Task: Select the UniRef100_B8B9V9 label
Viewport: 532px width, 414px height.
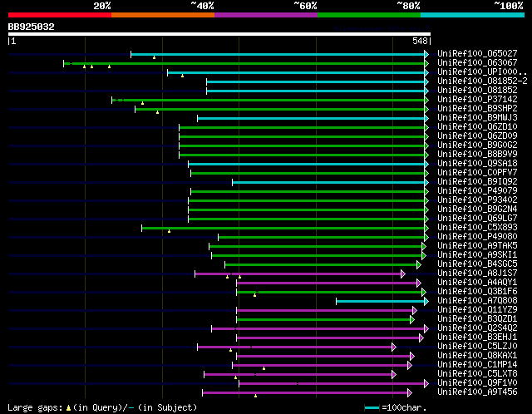Action: click(x=477, y=154)
